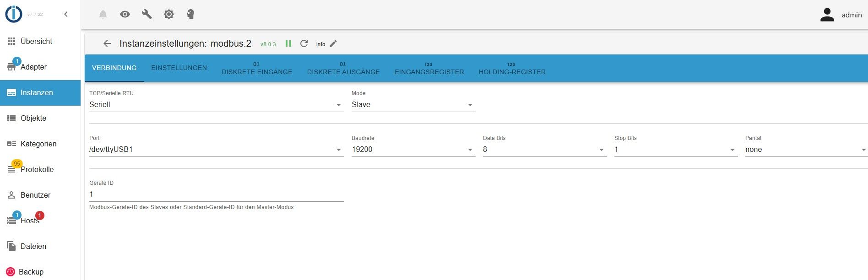Toggle the eye expert-view icon
868x280 pixels.
pos(125,14)
